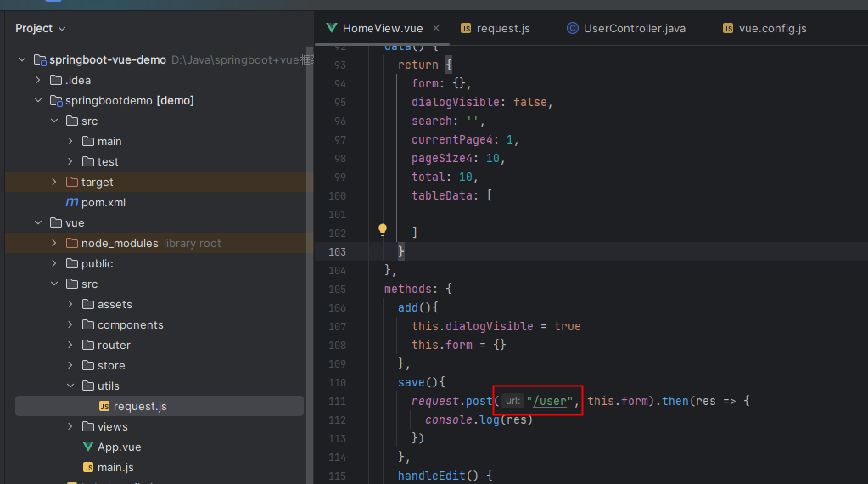Expand the router folder

pos(70,345)
